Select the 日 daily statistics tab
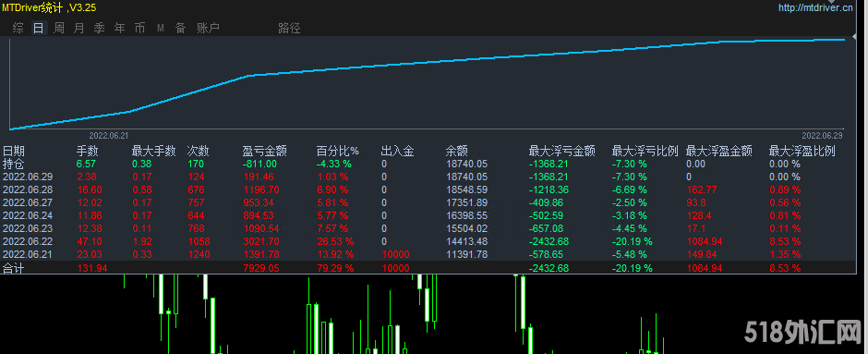Screen dimensions: 868x354 click(x=38, y=28)
